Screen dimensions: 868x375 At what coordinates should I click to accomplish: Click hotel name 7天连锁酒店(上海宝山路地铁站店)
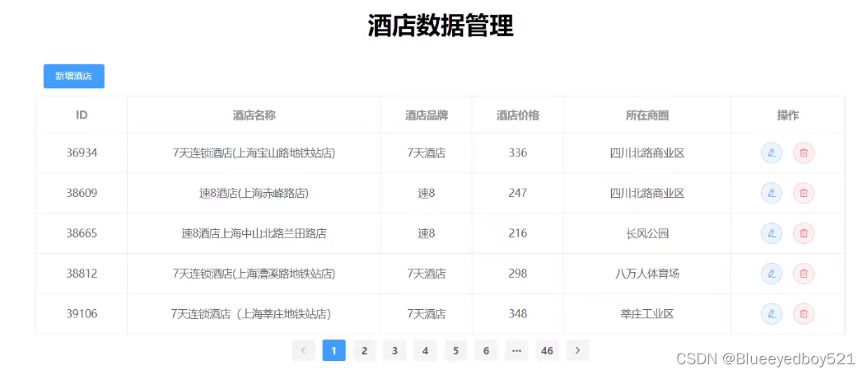tap(254, 152)
